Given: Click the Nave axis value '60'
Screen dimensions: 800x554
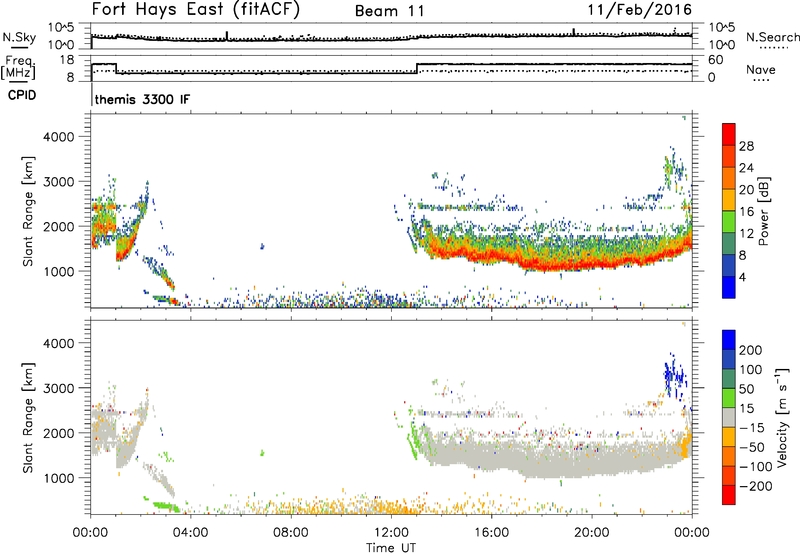Looking at the screenshot, I should click(716, 60).
